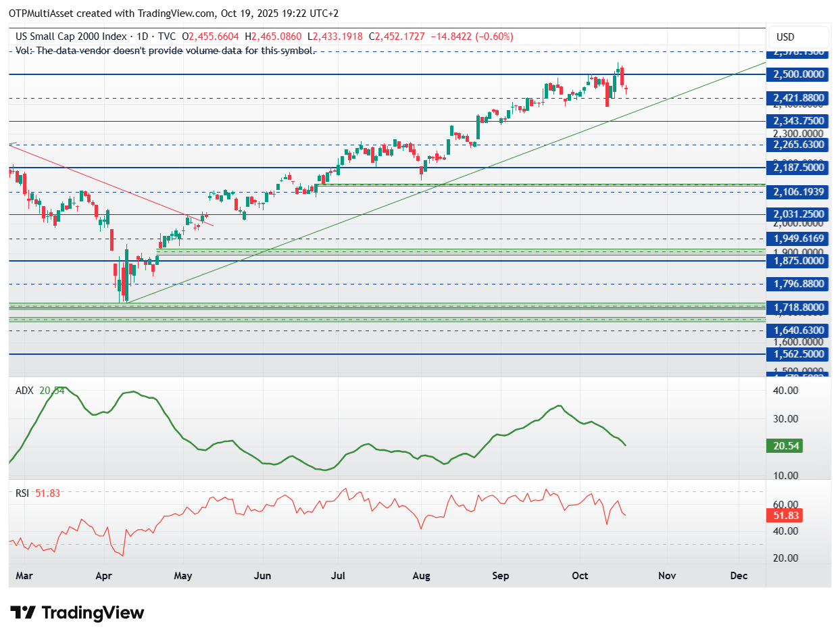This screenshot has width=840, height=638.
Task: Click the TradingView logo icon
Action: point(24,613)
